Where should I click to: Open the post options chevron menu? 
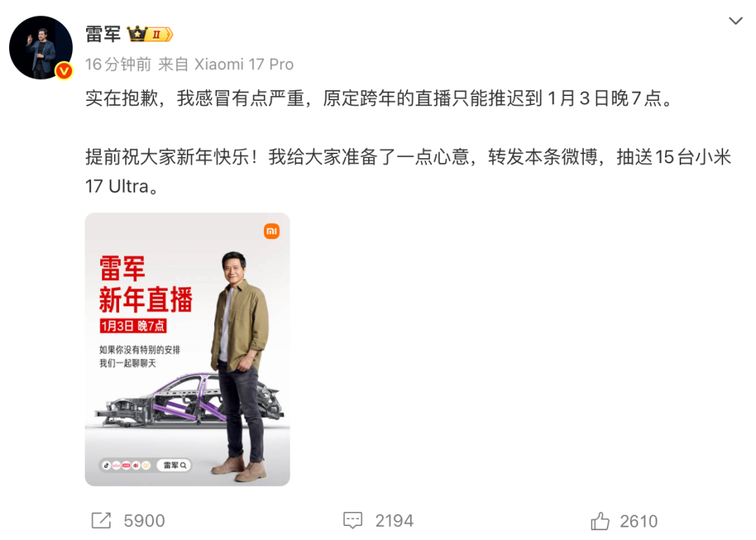pyautogui.click(x=735, y=21)
